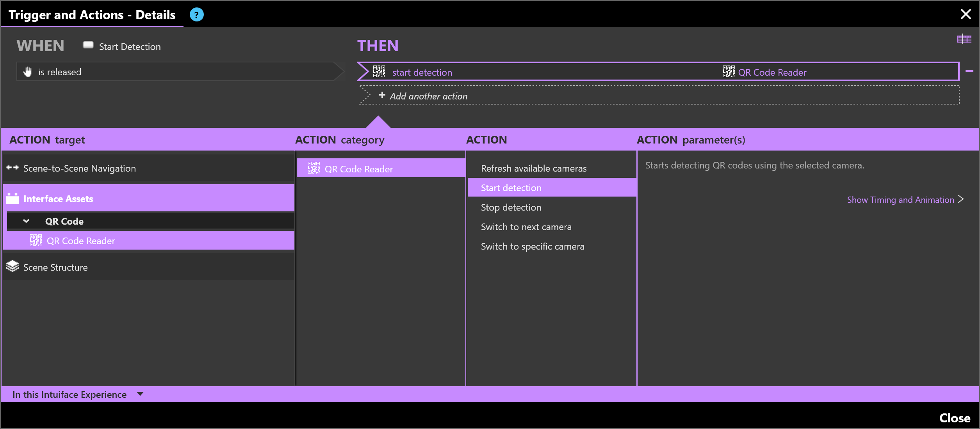Select Scene Structure target
This screenshot has height=429, width=980.
click(x=149, y=267)
